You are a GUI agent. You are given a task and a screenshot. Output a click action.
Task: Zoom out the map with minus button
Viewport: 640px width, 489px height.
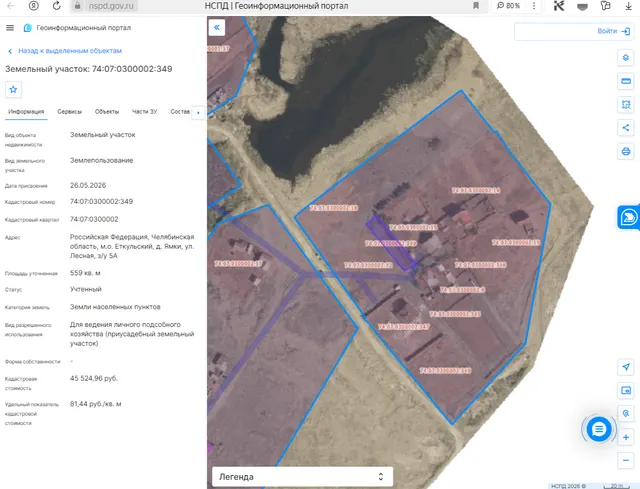click(x=625, y=460)
